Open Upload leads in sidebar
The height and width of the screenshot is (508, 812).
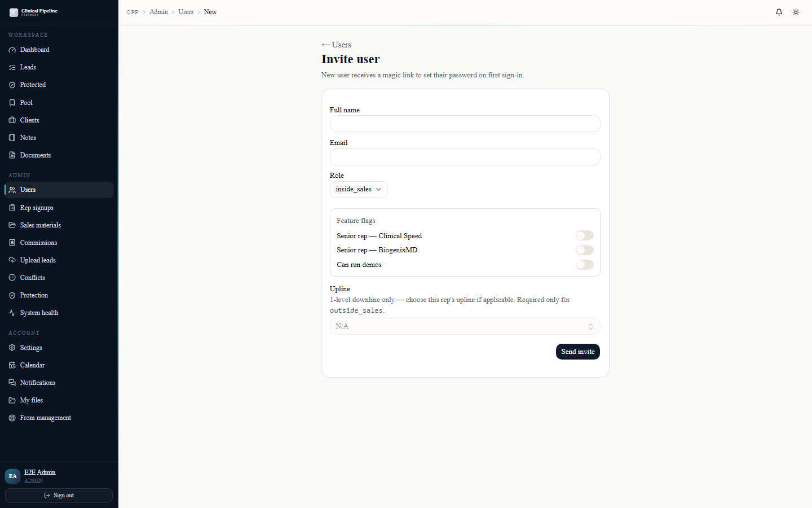(x=59, y=260)
